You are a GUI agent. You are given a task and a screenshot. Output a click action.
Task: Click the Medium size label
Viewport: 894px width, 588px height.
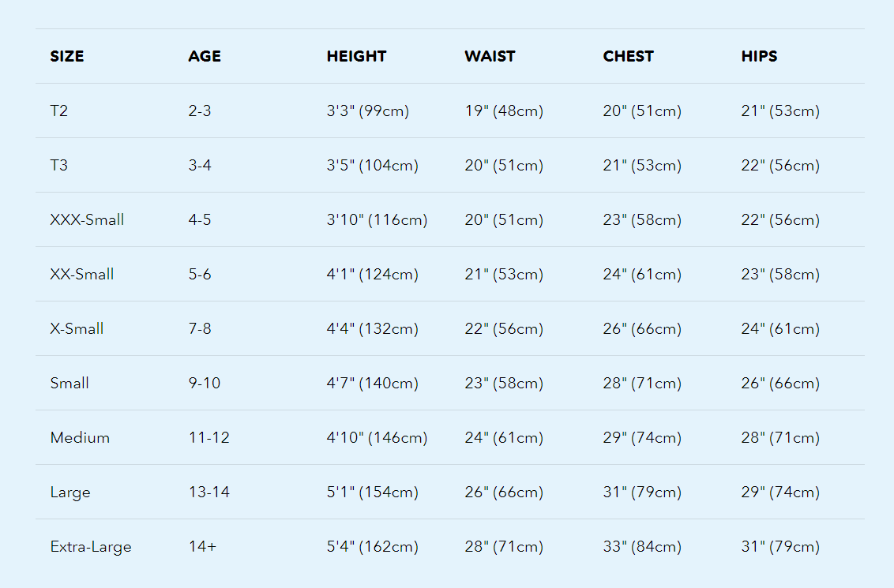coord(80,438)
